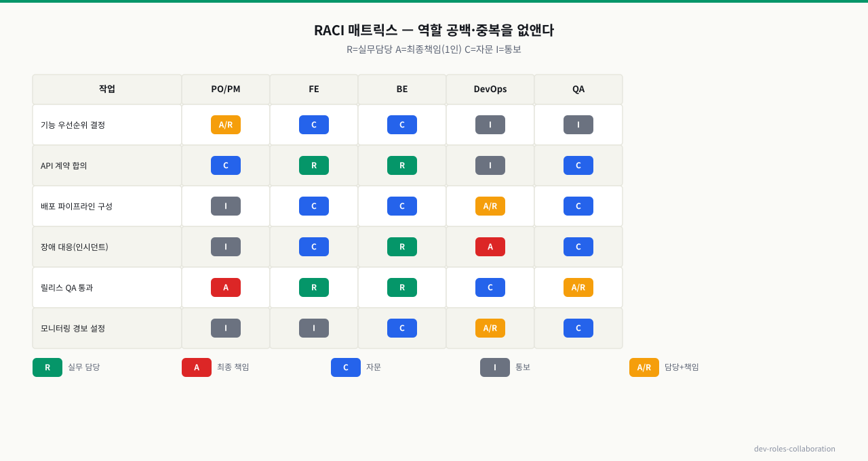Click I badge for PO/PM in 장애 대응 row

226,247
